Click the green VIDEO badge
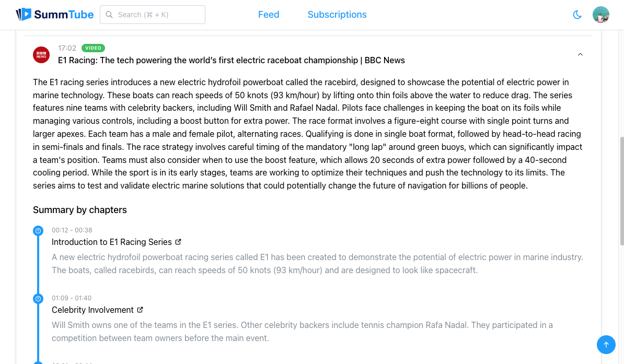Viewport: 624px width, 364px height. (93, 48)
